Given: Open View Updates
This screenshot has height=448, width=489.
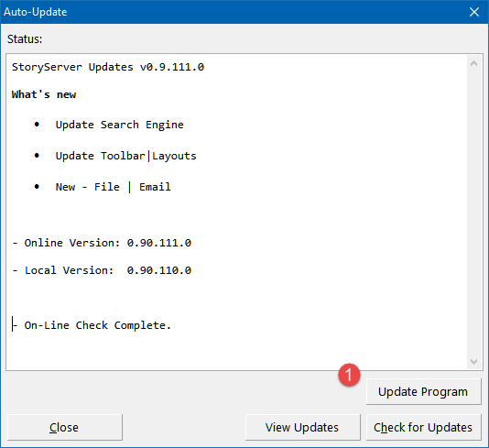Looking at the screenshot, I should 302,427.
